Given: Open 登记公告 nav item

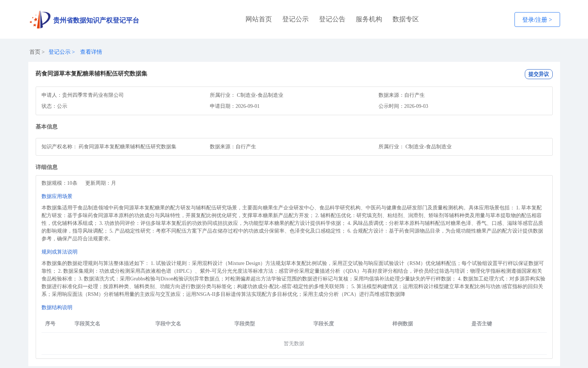Looking at the screenshot, I should click(x=332, y=19).
